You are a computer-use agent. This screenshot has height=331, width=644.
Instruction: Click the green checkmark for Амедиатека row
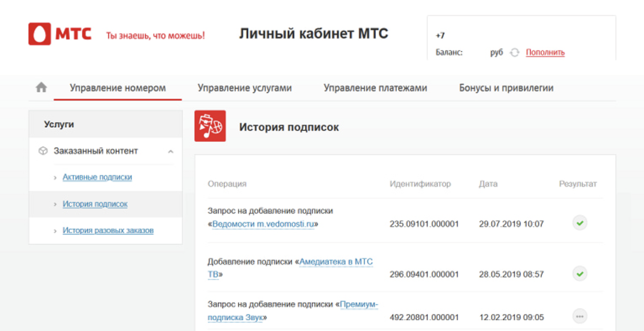[x=580, y=274]
